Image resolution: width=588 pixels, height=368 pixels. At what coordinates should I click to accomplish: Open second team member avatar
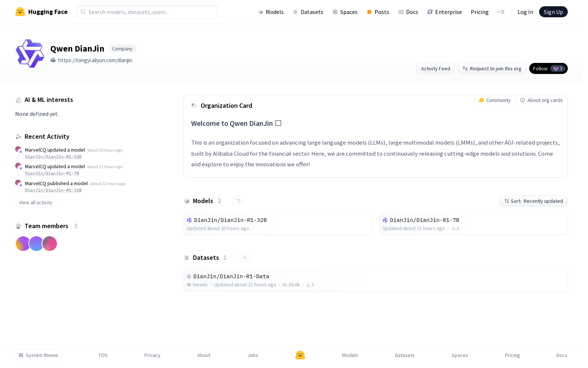[x=36, y=244]
